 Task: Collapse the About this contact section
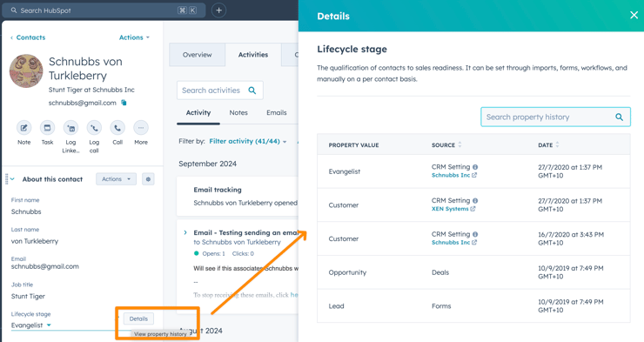click(12, 179)
